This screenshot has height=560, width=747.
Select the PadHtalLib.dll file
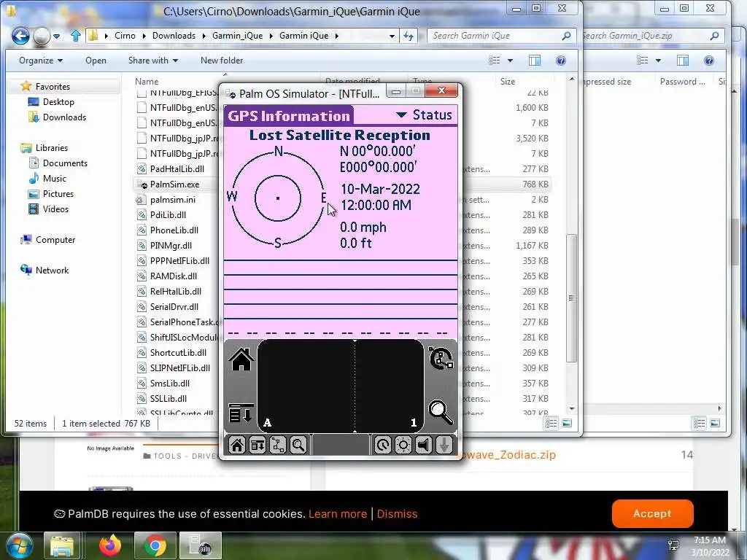pyautogui.click(x=177, y=169)
